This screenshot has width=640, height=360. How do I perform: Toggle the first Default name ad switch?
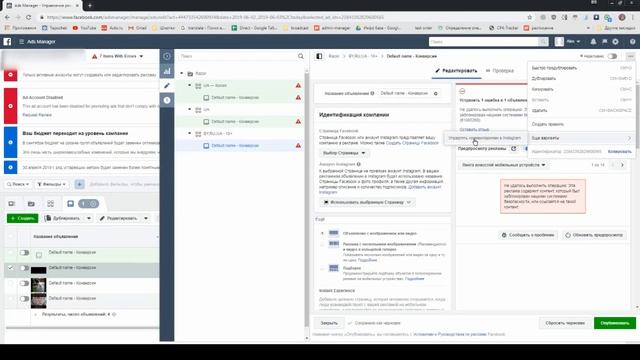24,253
